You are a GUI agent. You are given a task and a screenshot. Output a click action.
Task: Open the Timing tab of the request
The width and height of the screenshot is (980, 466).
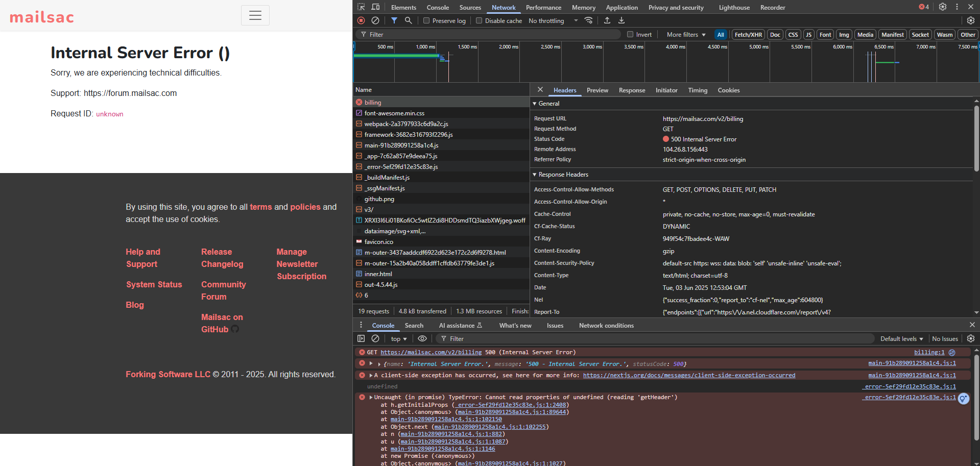tap(698, 90)
